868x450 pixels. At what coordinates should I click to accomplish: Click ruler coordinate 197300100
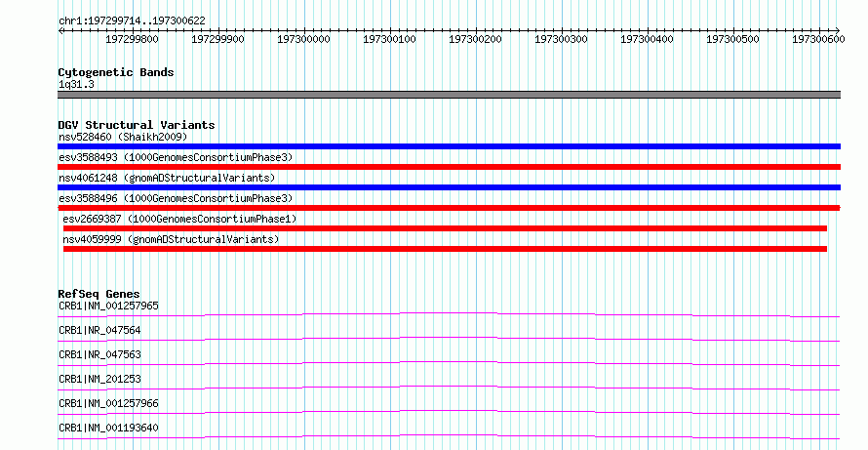389,40
